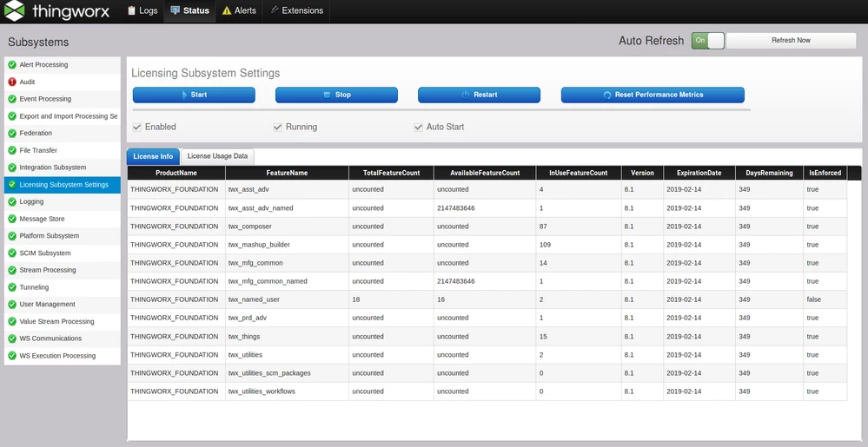Select the twx_mashup_builder feature cell

(x=287, y=245)
